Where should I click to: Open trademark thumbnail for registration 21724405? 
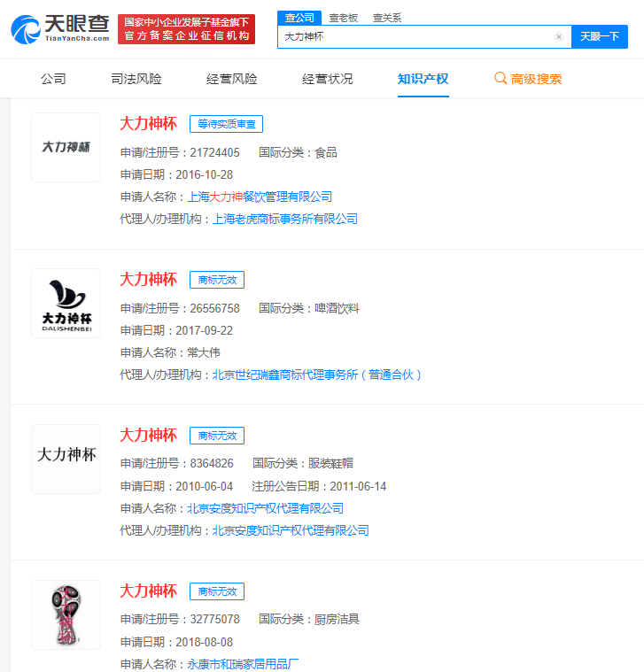(66, 148)
